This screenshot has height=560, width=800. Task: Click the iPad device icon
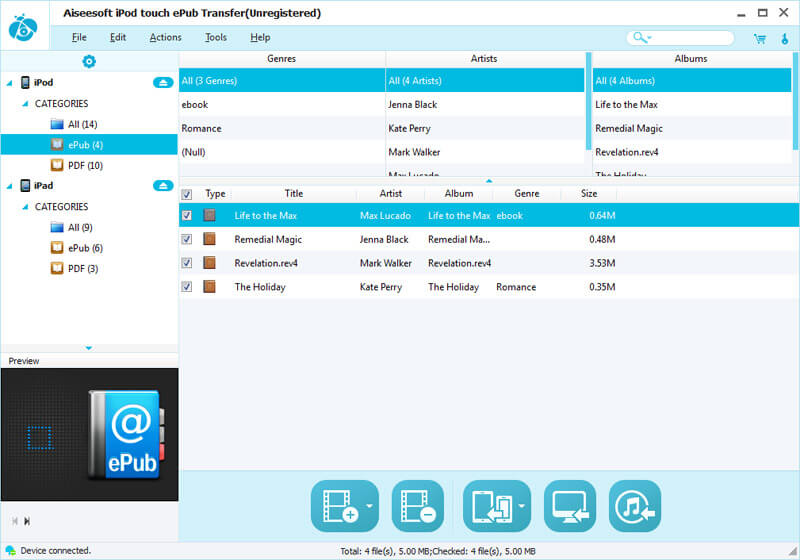pos(25,185)
